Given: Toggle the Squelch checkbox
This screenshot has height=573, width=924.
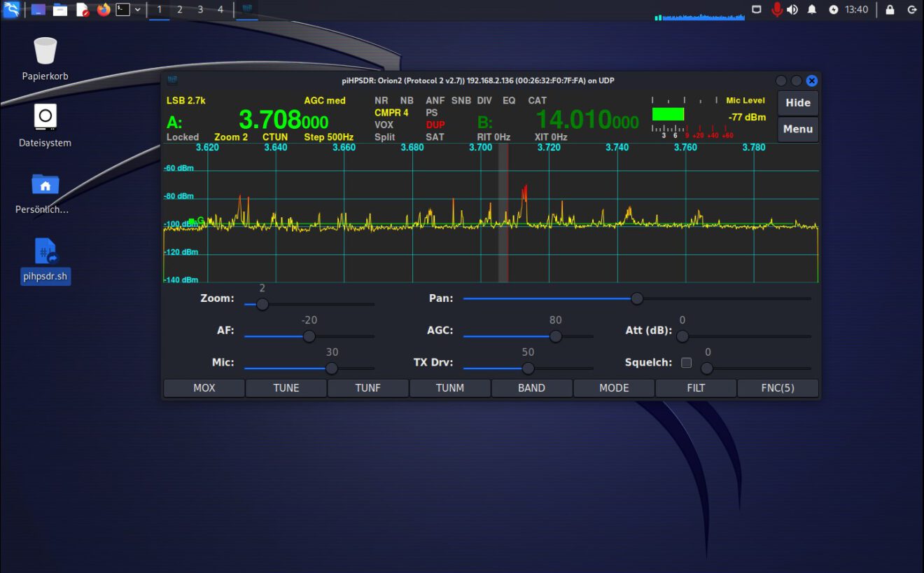Looking at the screenshot, I should [x=686, y=363].
